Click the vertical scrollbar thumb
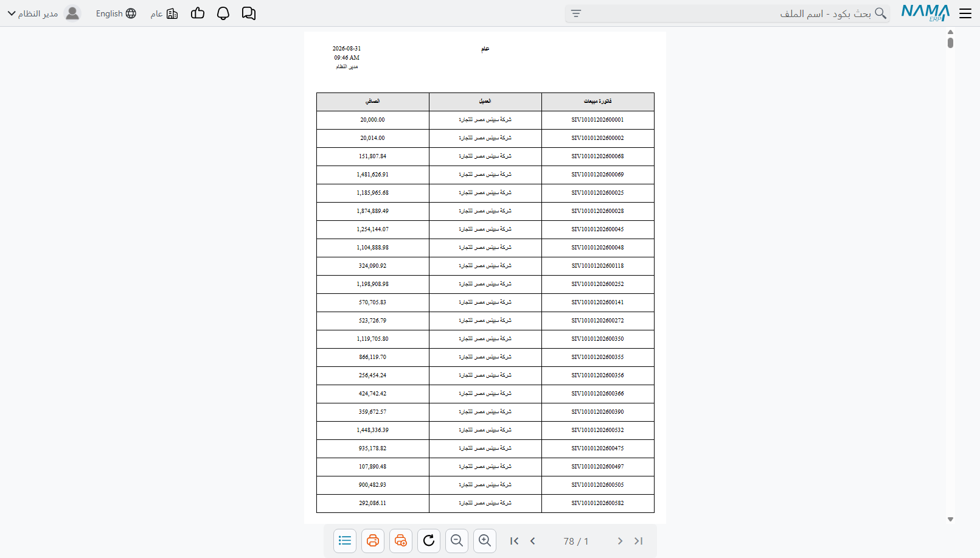 tap(950, 43)
